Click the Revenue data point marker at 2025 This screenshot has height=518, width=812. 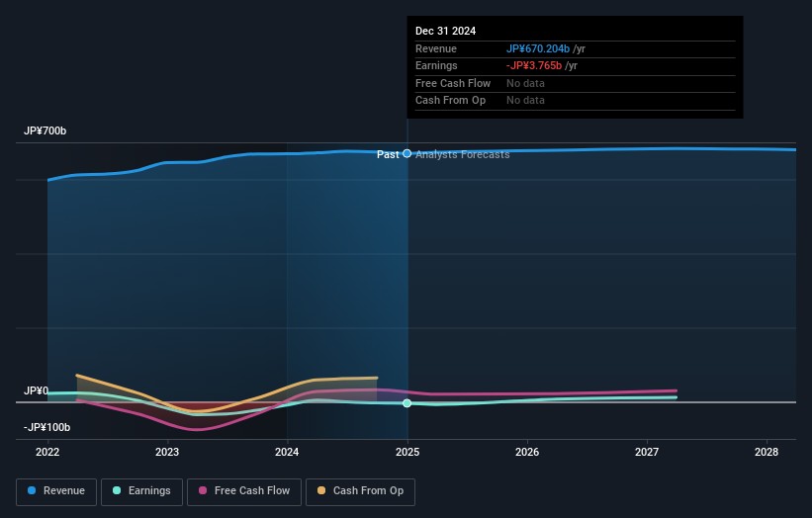click(x=406, y=153)
